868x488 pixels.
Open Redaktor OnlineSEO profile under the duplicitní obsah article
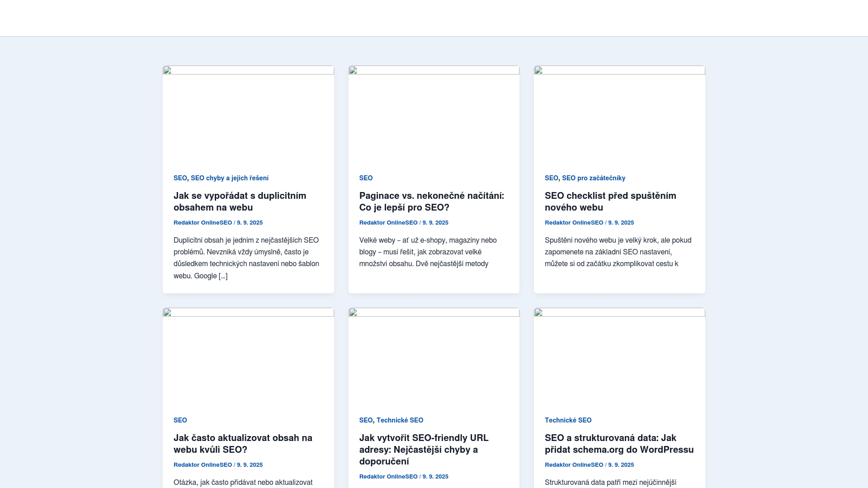click(x=203, y=222)
